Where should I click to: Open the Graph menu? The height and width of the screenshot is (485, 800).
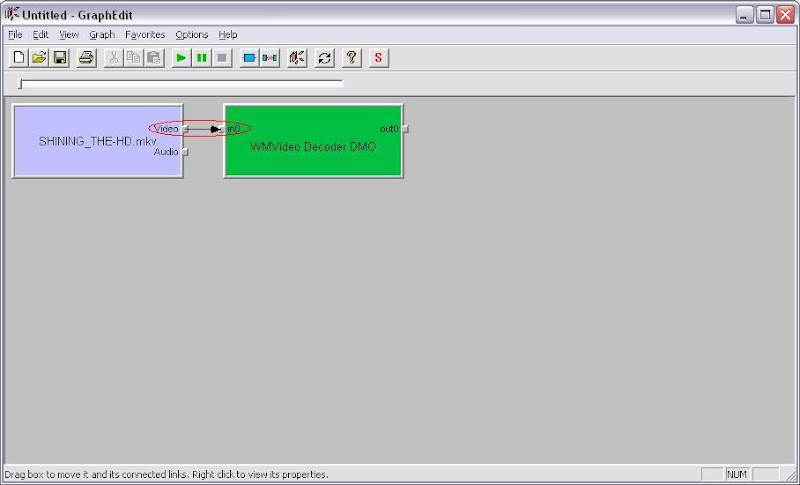pos(102,35)
